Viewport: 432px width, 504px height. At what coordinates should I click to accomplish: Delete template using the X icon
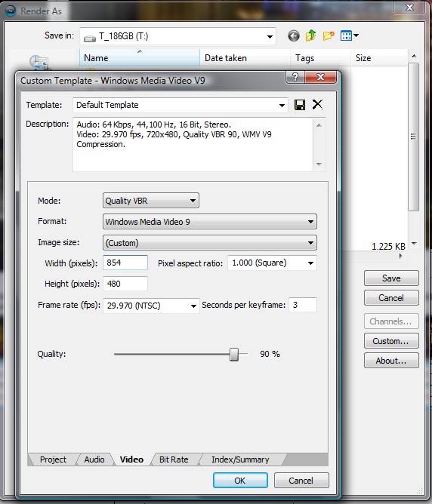pyautogui.click(x=317, y=104)
